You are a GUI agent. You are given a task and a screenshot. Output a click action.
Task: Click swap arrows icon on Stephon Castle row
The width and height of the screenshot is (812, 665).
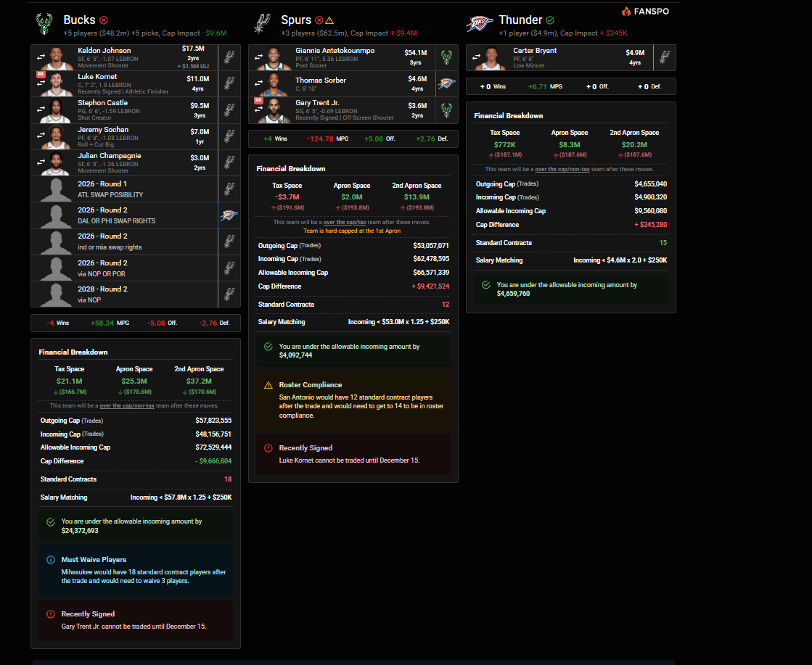pyautogui.click(x=41, y=110)
